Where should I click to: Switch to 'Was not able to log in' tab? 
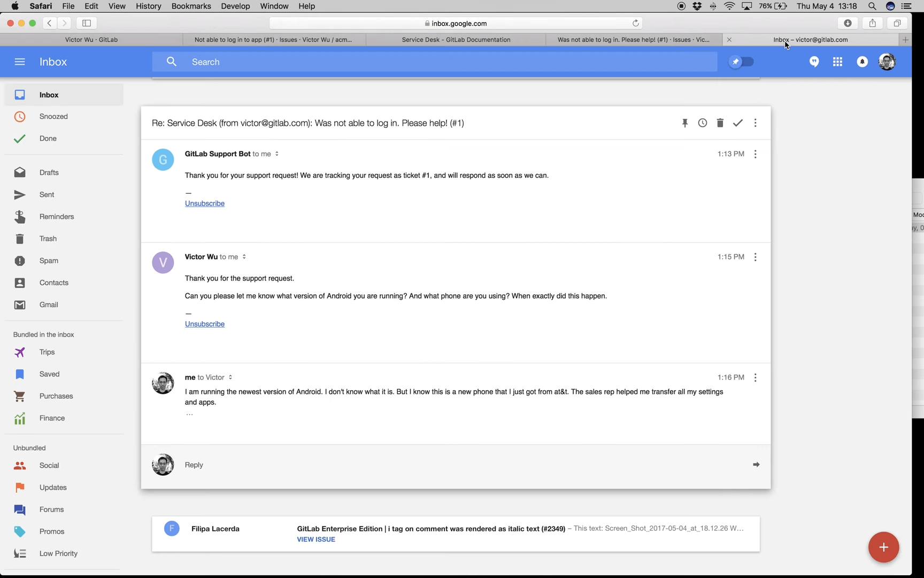[x=634, y=40]
